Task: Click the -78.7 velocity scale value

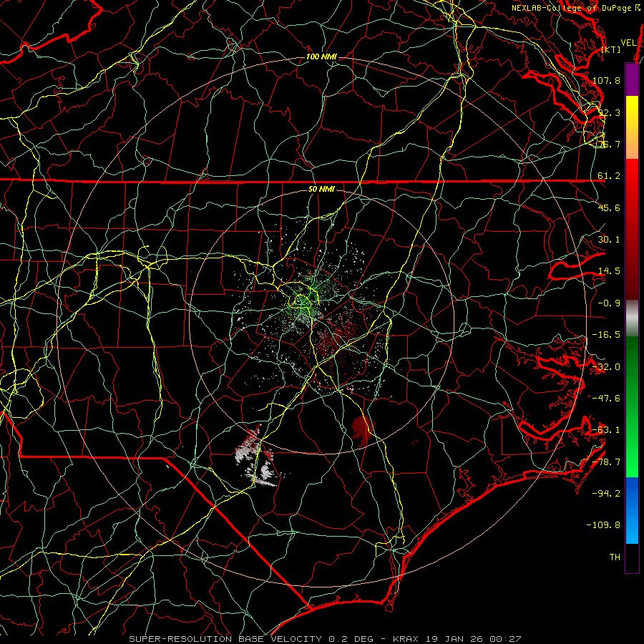Action: click(x=607, y=462)
